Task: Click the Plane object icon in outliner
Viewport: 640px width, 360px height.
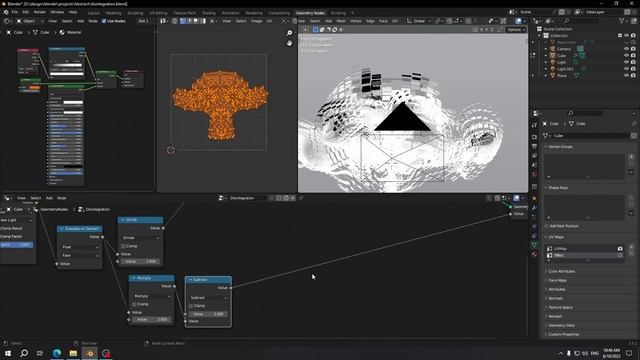Action: pos(553,76)
